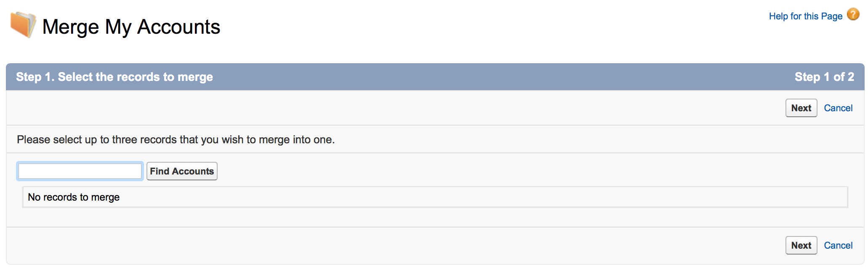Image resolution: width=868 pixels, height=279 pixels.
Task: Abort the merge with the Cancel link below the results
Action: click(x=838, y=246)
